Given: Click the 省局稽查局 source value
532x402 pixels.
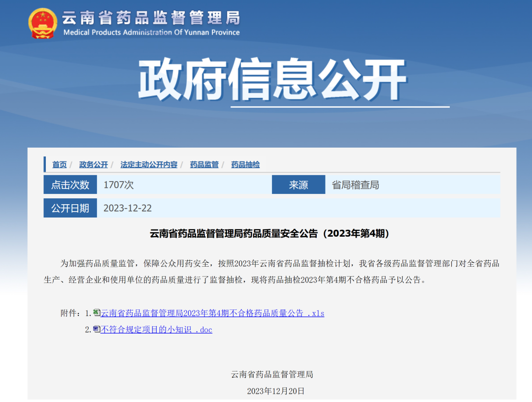Looking at the screenshot, I should (x=355, y=185).
